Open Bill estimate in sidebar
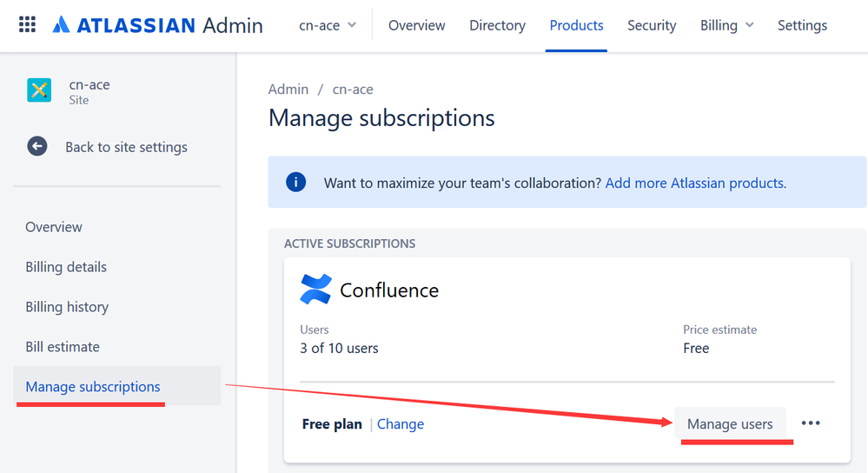 tap(63, 347)
